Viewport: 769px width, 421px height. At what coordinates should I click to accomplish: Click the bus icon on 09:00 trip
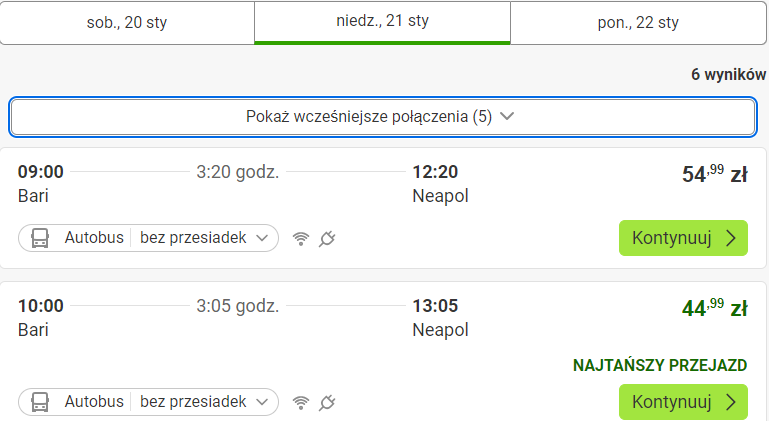[40, 238]
